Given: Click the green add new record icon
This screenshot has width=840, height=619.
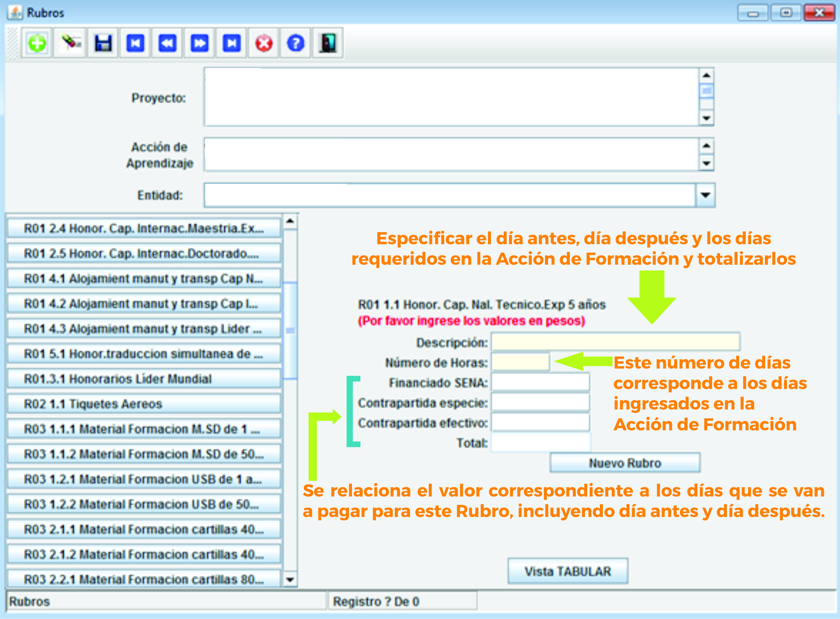Looking at the screenshot, I should [37, 43].
